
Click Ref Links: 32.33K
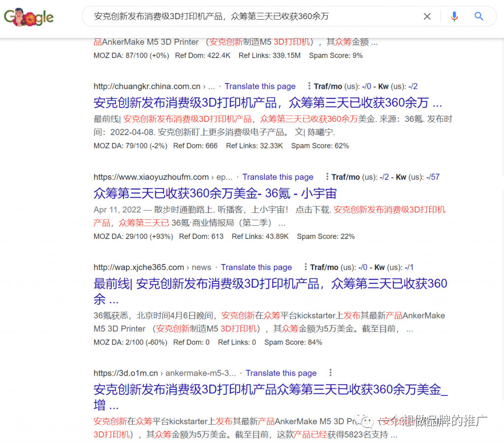tap(254, 146)
